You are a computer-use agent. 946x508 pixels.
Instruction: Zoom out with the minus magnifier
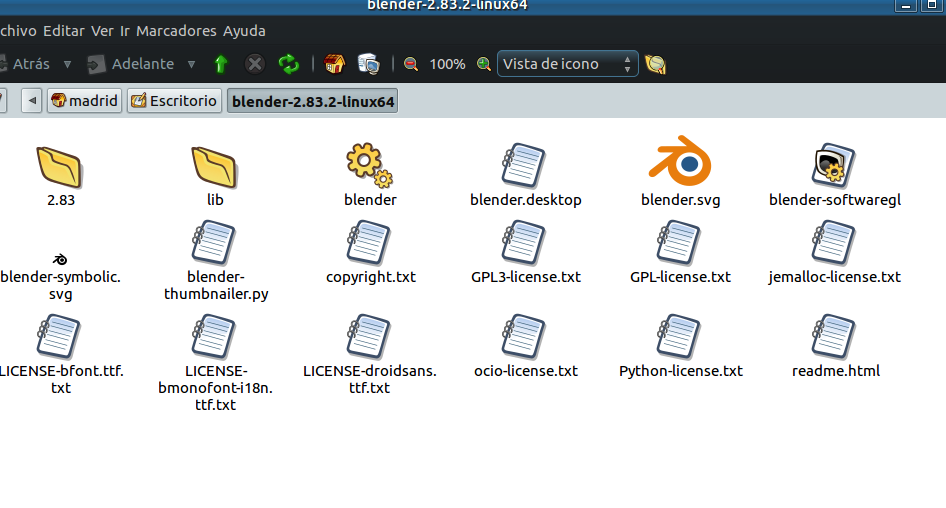coord(411,64)
